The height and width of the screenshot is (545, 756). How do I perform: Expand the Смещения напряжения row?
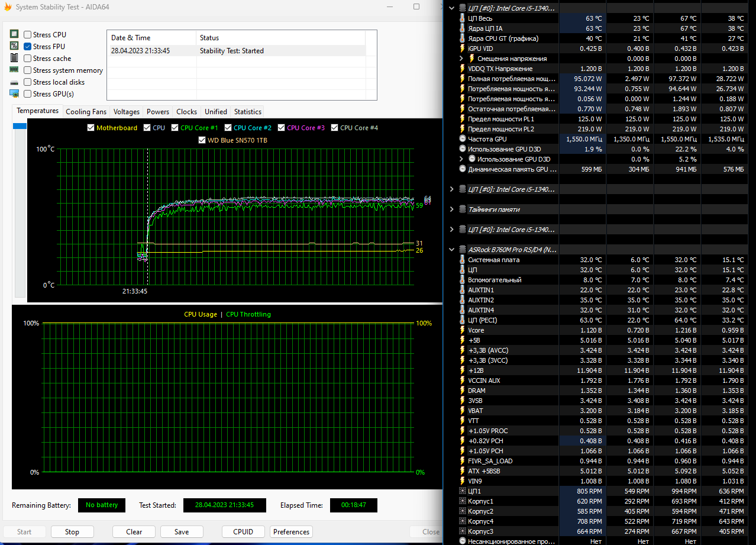click(461, 59)
